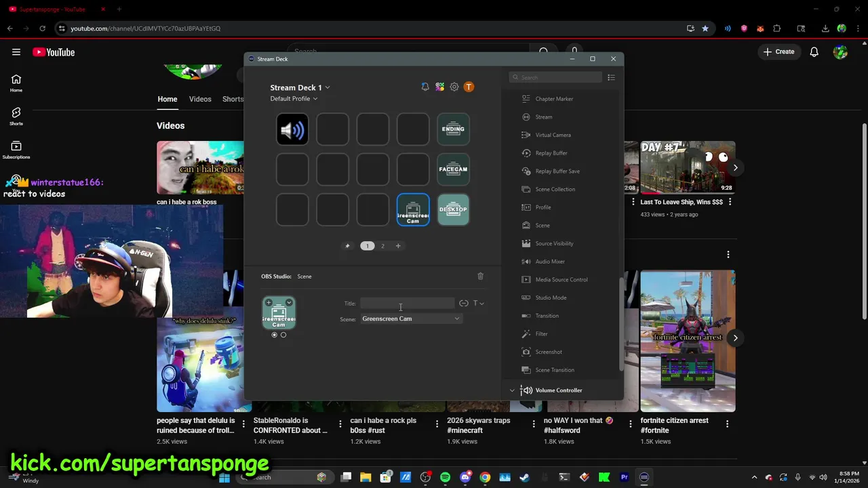
Task: Open the Default Profile dropdown
Action: coord(294,99)
